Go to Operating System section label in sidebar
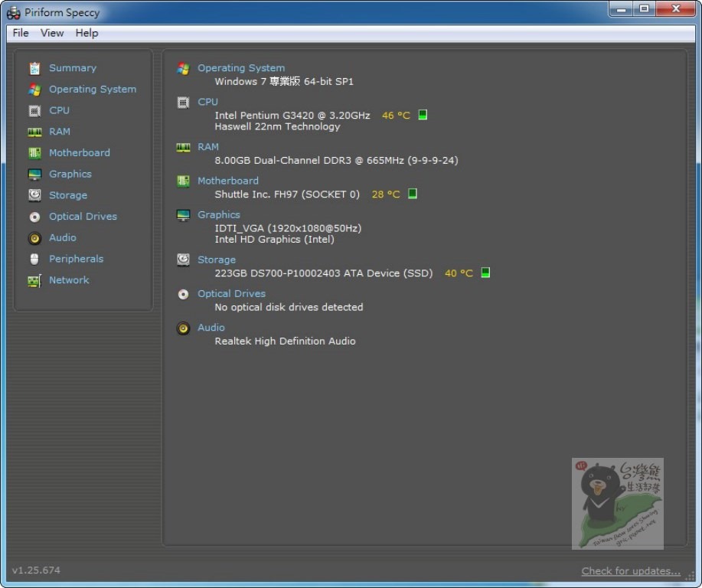The height and width of the screenshot is (588, 702). coord(93,89)
